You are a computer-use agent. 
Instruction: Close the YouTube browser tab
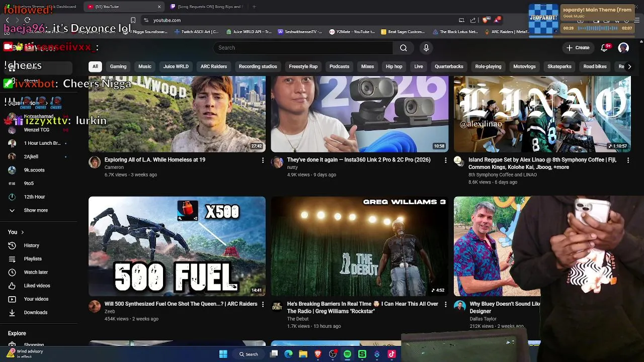(x=159, y=7)
